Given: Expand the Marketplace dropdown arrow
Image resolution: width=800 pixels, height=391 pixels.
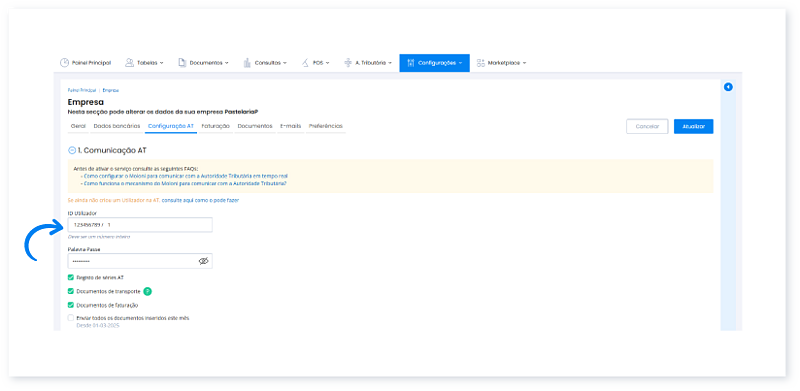Looking at the screenshot, I should (524, 63).
